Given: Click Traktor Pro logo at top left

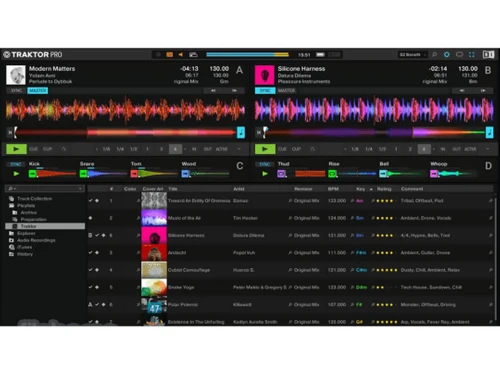Looking at the screenshot, I should pos(33,54).
